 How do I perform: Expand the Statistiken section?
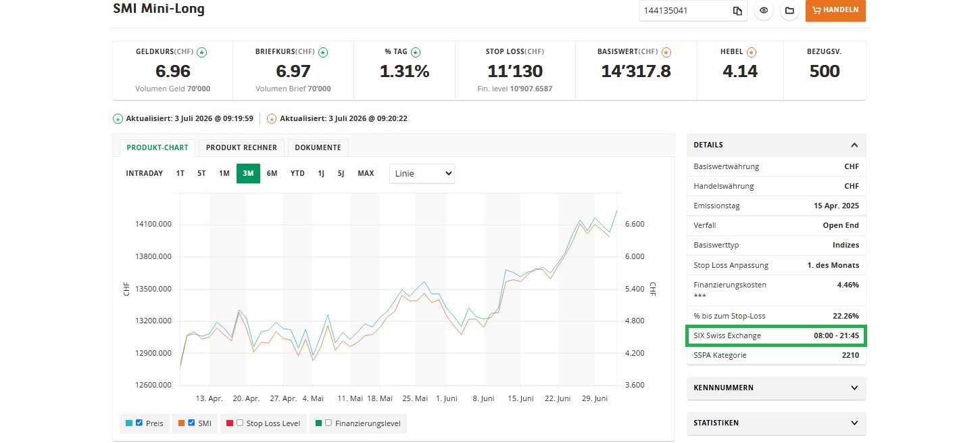click(x=776, y=423)
